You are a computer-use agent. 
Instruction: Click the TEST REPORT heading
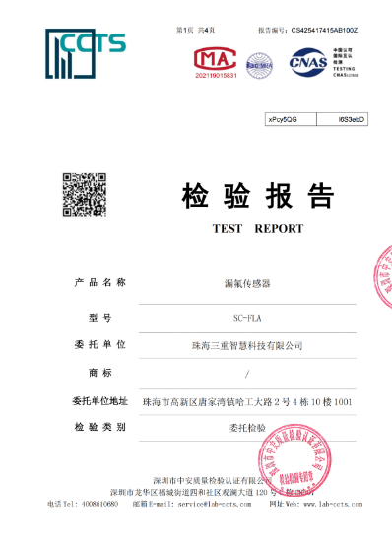click(x=258, y=228)
